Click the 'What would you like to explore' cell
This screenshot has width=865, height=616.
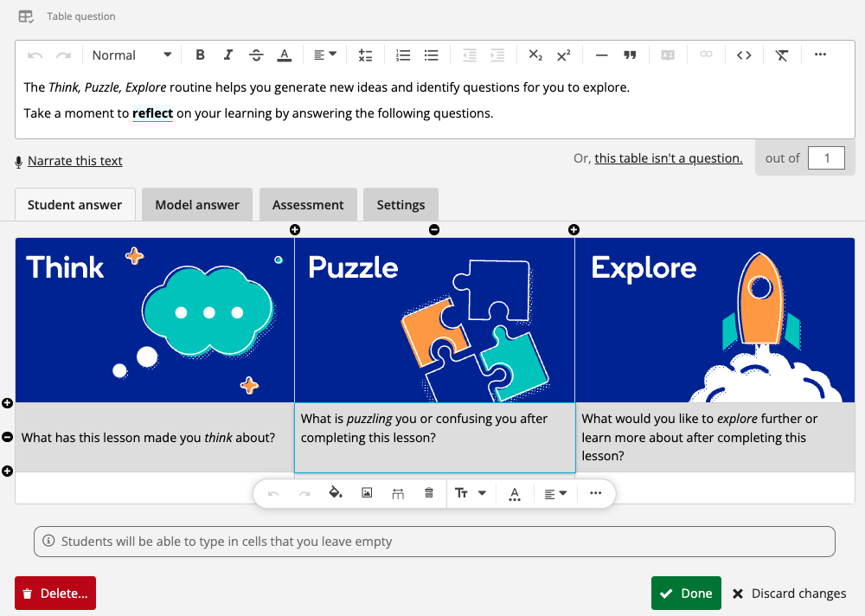pos(715,437)
